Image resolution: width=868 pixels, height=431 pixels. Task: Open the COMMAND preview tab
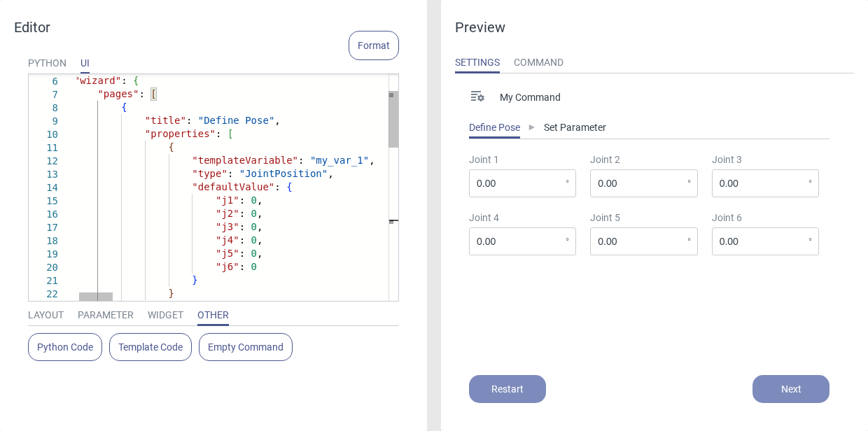click(538, 62)
